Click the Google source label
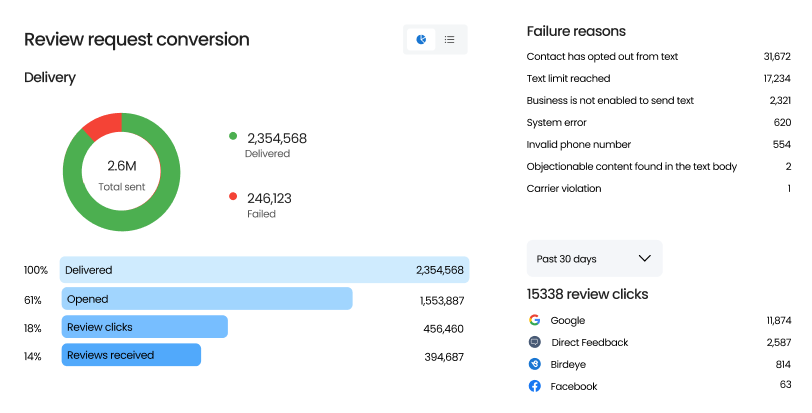 click(x=568, y=320)
